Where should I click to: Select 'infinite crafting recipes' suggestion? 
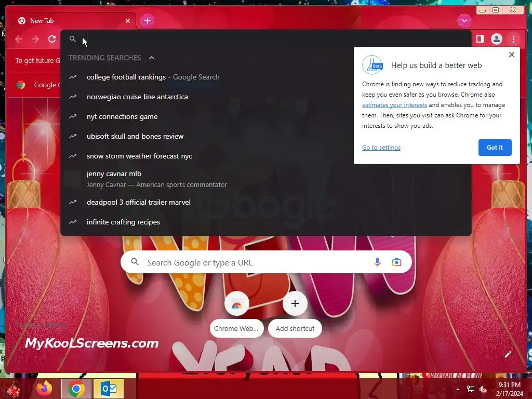266,222
